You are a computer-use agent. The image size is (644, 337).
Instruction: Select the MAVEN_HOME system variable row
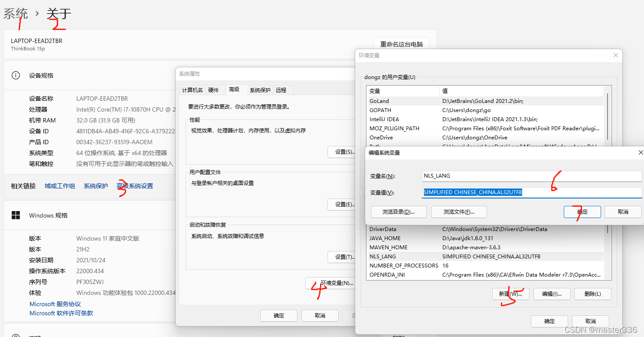[485, 247]
